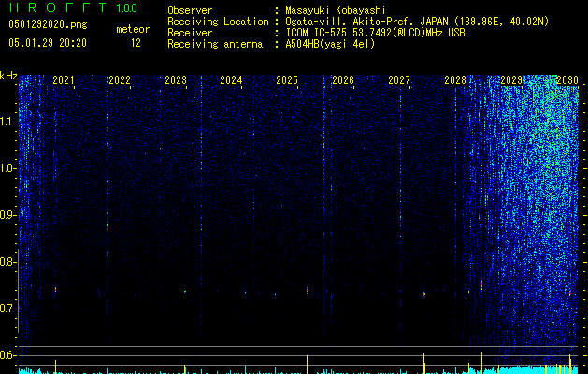Click the Observer label
Screen dimensions: 588x374
coord(190,10)
